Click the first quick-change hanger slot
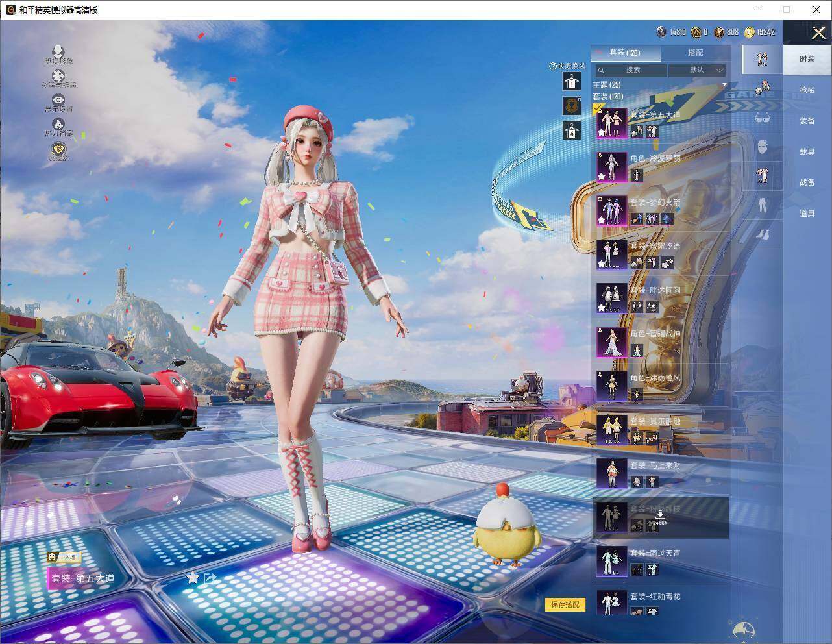The image size is (832, 644). point(571,81)
